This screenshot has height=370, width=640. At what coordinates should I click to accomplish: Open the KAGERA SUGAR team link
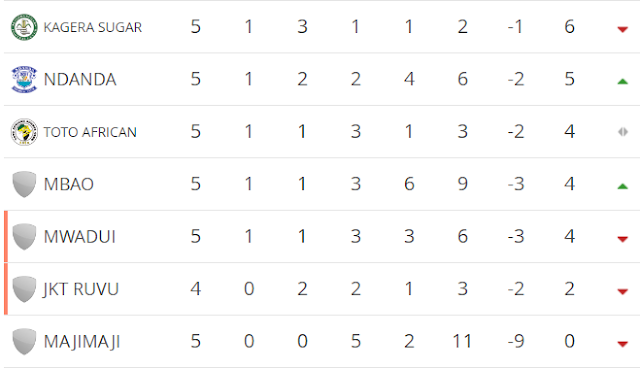93,27
